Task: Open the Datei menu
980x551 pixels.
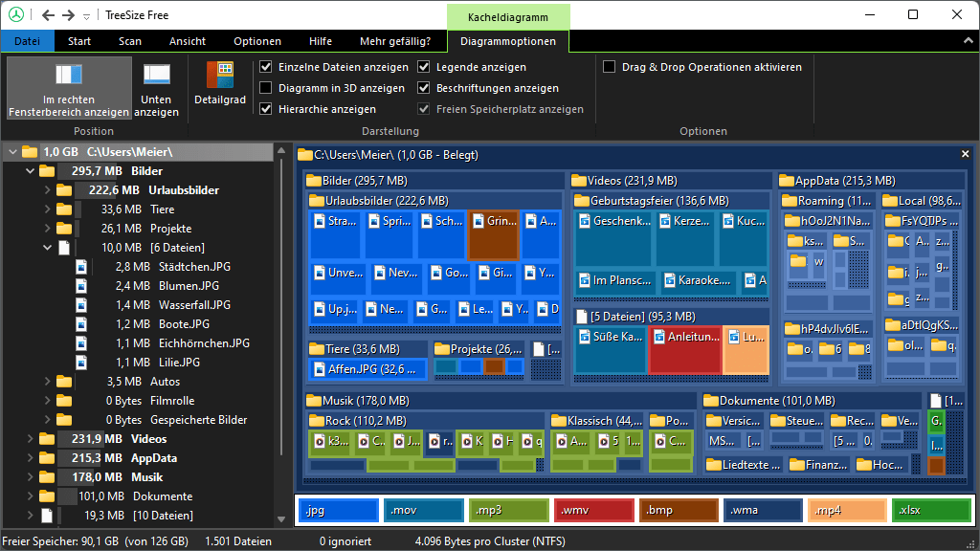Action: (x=28, y=41)
